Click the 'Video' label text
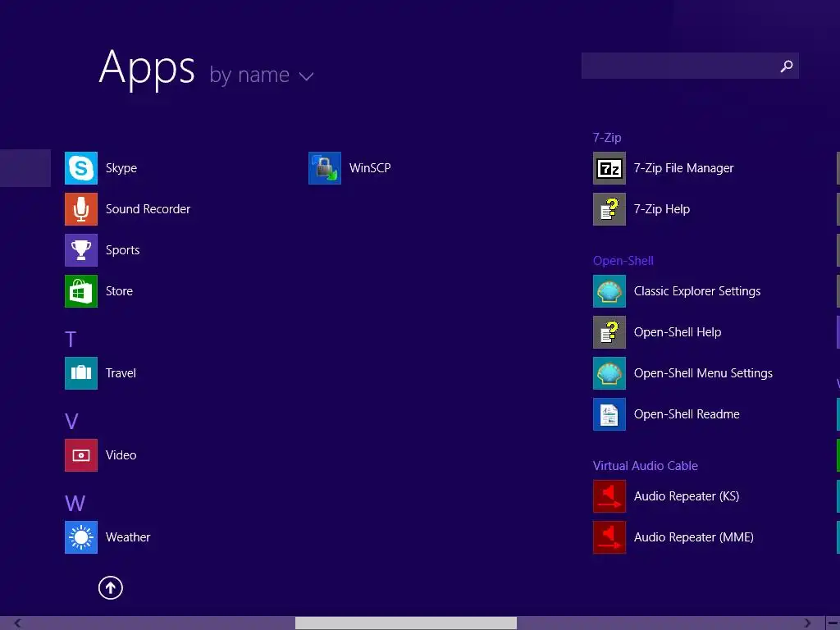840x630 pixels. click(x=121, y=455)
